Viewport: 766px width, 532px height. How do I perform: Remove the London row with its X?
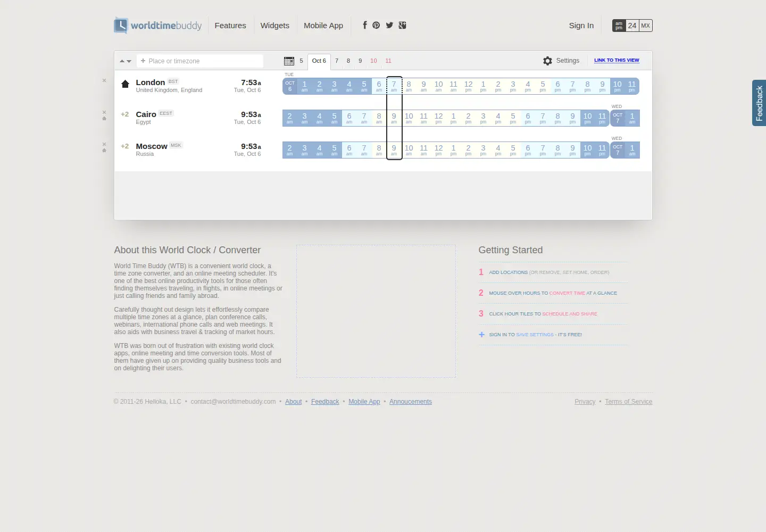tap(104, 80)
